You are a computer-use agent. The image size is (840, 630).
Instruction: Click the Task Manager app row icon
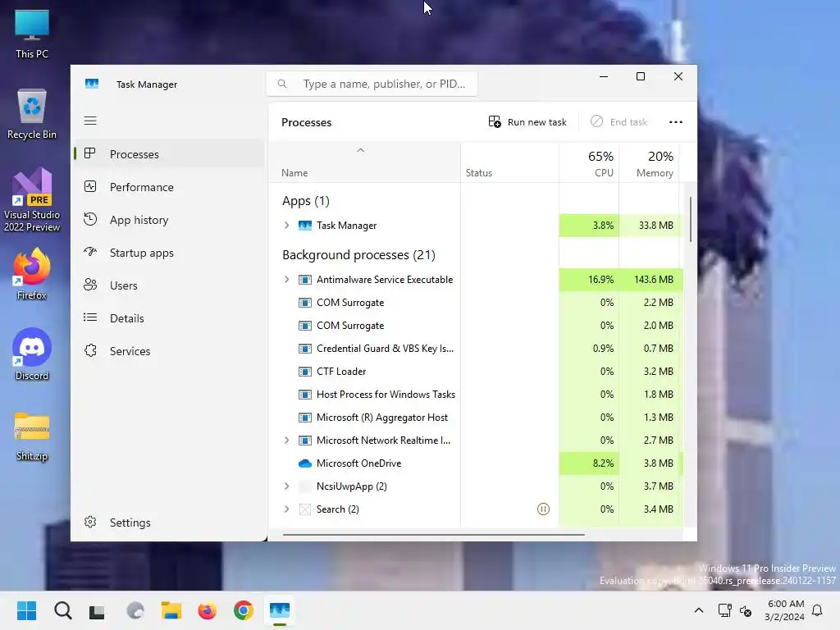(x=305, y=226)
